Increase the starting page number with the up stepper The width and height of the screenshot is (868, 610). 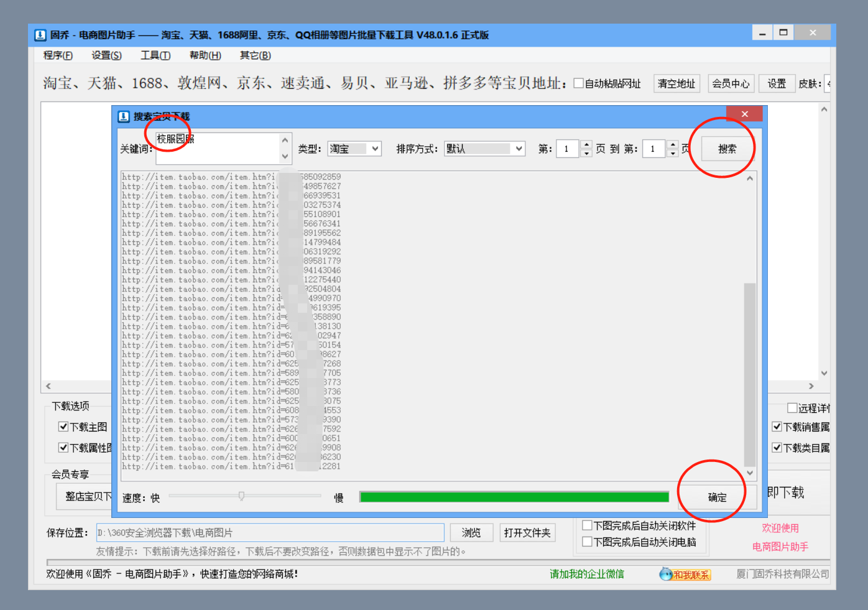pos(586,145)
